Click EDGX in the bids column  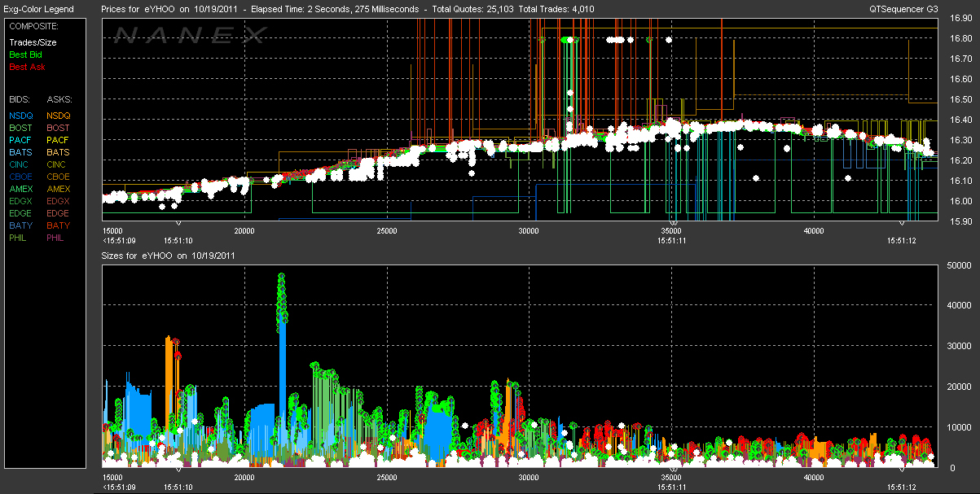21,201
